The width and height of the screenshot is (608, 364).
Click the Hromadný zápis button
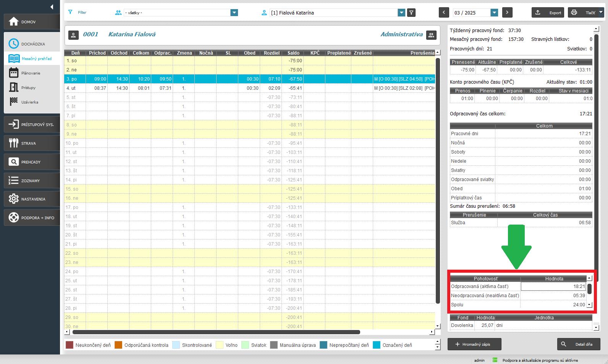coord(474,344)
